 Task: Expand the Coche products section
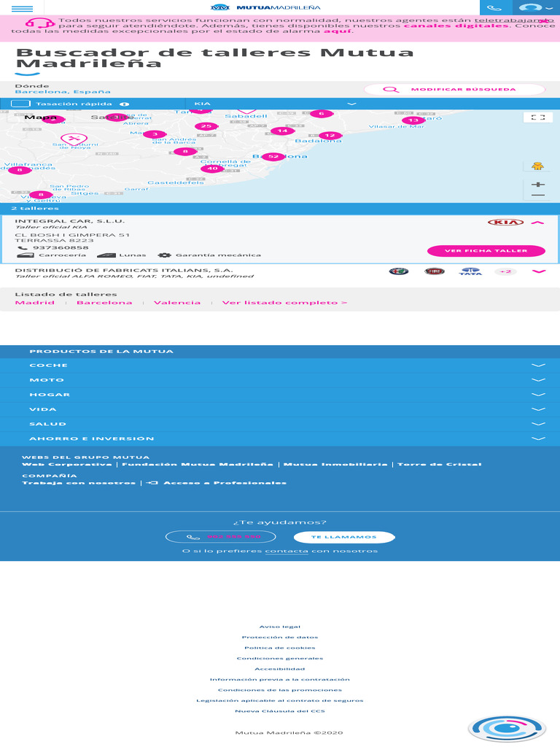(280, 365)
